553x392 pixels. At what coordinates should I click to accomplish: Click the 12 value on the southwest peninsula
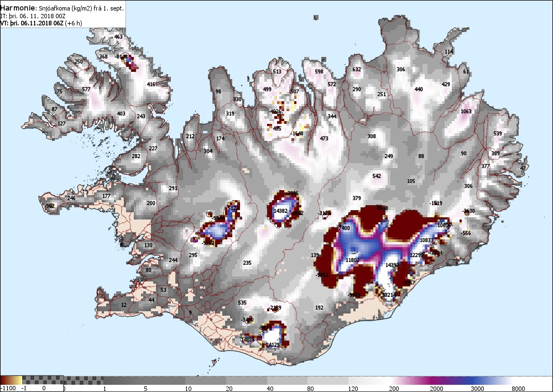[x=123, y=305]
